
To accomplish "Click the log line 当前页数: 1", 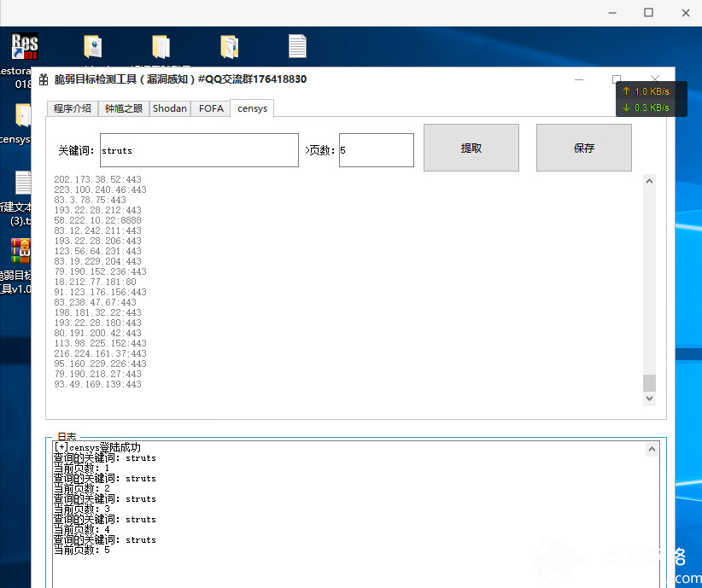I will 81,468.
